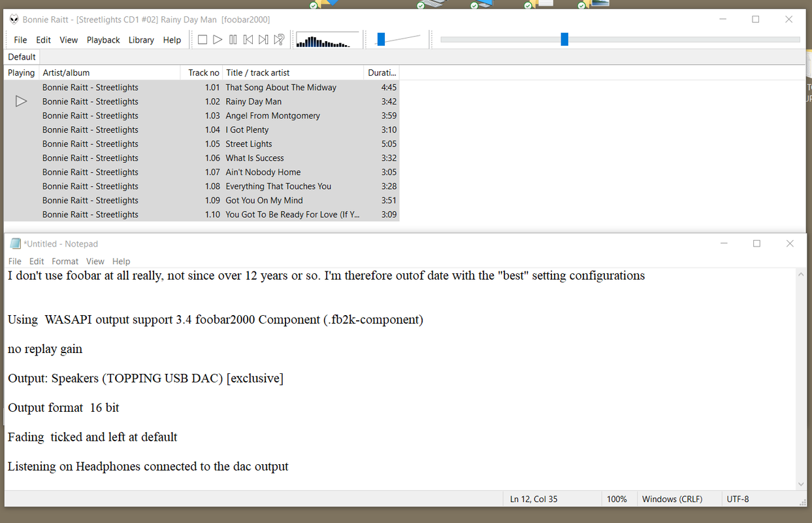Open the Notepad Format menu
Image resolution: width=812 pixels, height=523 pixels.
[x=65, y=261]
